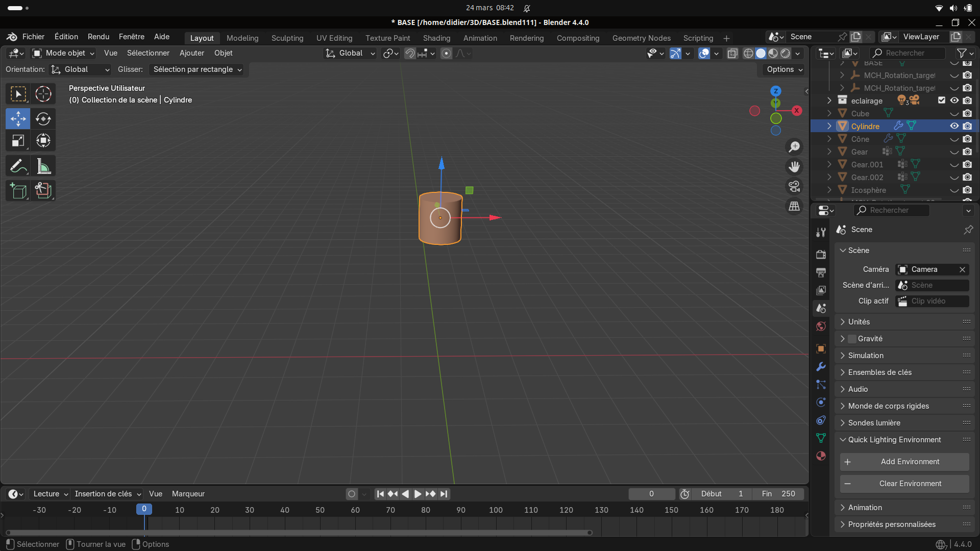Open World properties tab icon
The width and height of the screenshot is (980, 551).
click(x=821, y=327)
